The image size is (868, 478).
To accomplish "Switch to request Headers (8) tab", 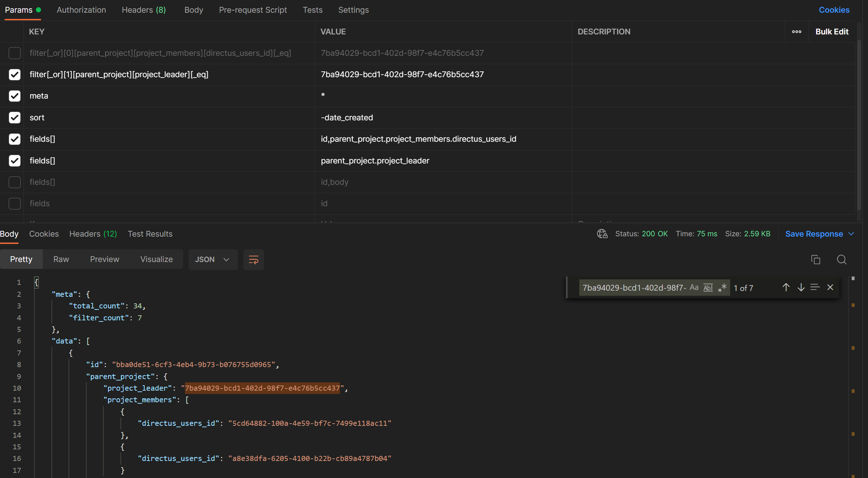I will pyautogui.click(x=144, y=10).
